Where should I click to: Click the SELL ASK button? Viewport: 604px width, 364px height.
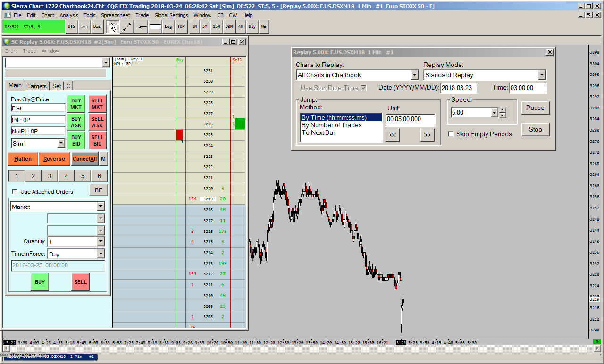pyautogui.click(x=97, y=122)
